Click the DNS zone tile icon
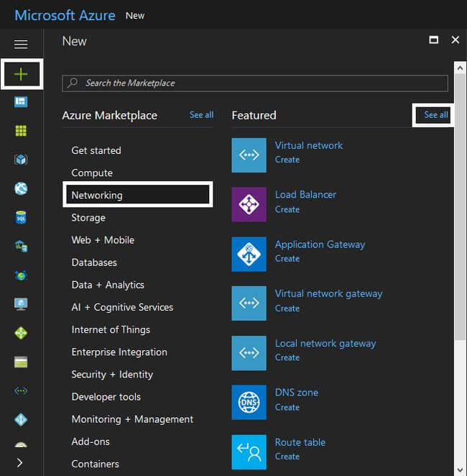 [249, 403]
